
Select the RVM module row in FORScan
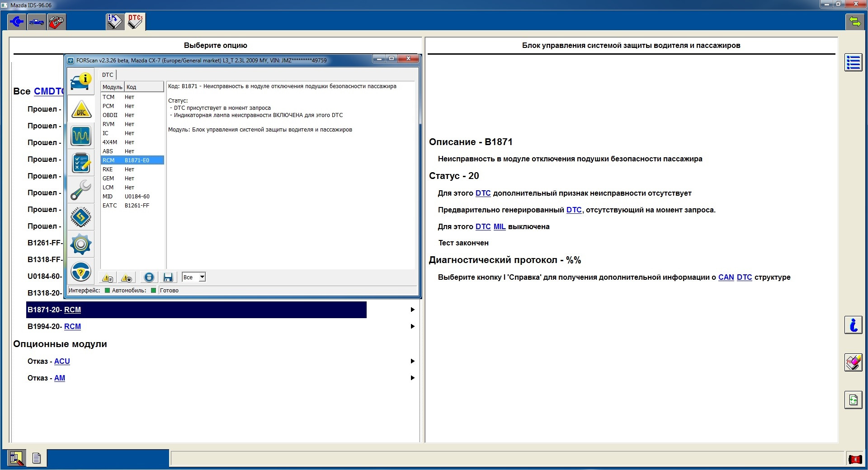tap(132, 124)
